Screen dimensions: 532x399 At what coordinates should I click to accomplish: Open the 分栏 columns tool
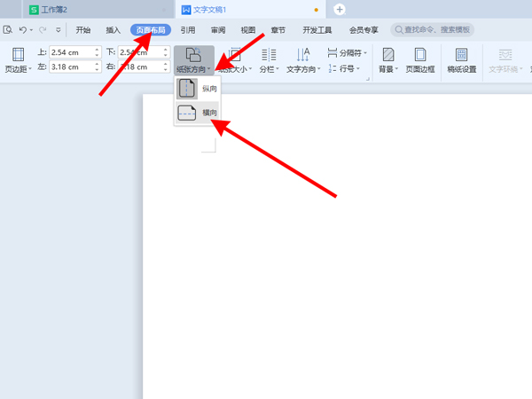[x=268, y=59]
